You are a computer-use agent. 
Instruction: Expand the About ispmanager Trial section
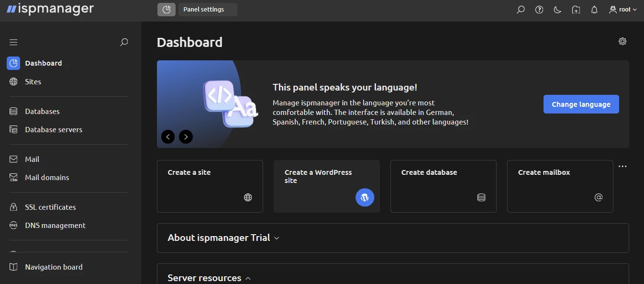pos(277,238)
